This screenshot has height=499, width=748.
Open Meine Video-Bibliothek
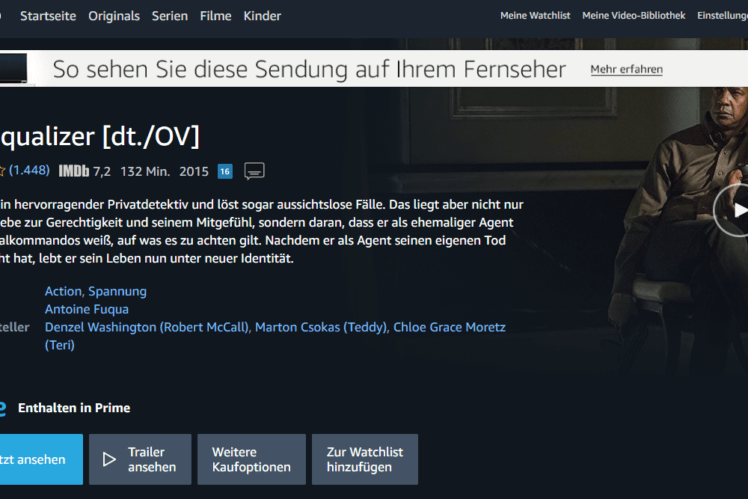634,15
